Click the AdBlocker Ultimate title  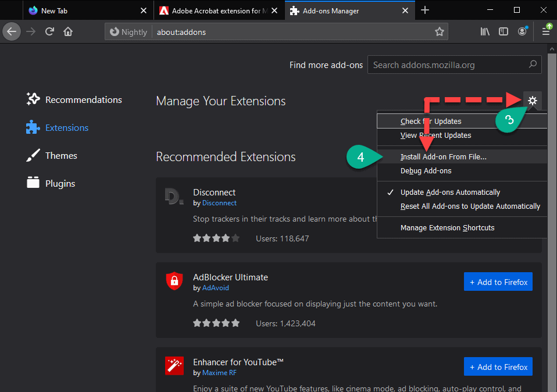point(231,277)
